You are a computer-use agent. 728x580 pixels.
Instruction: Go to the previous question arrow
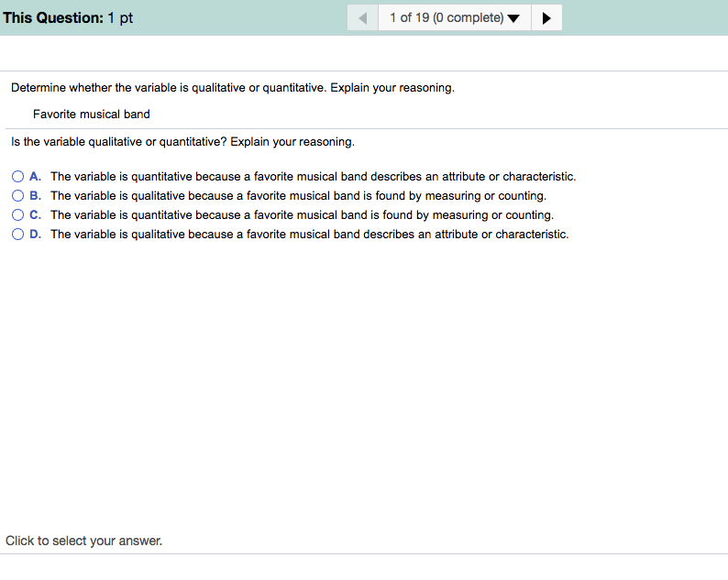(362, 18)
